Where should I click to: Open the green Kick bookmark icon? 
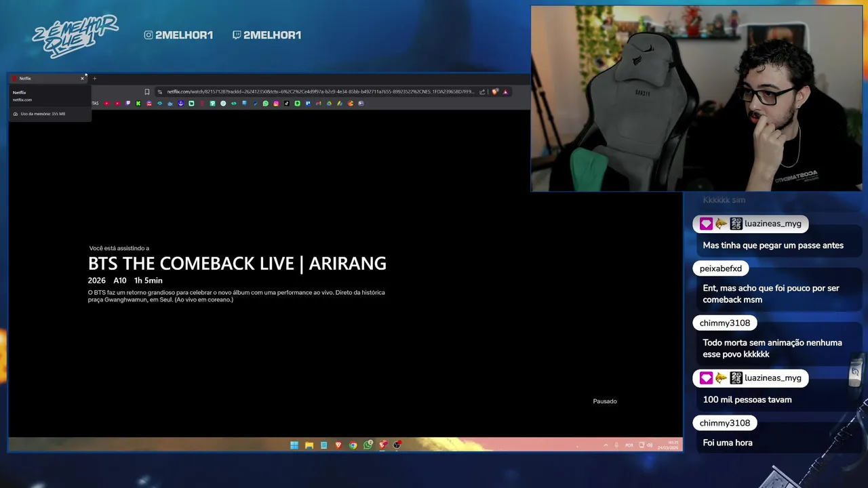[x=138, y=103]
